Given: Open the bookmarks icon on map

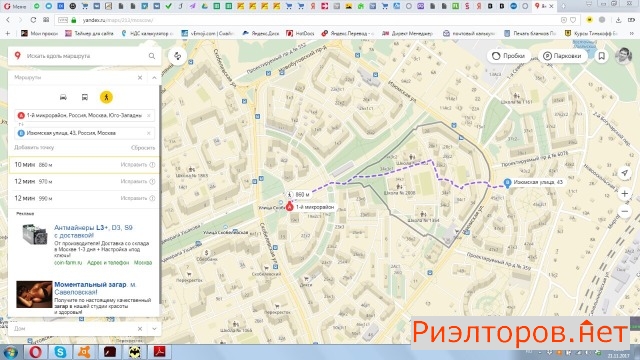Looking at the screenshot, I should 602,56.
